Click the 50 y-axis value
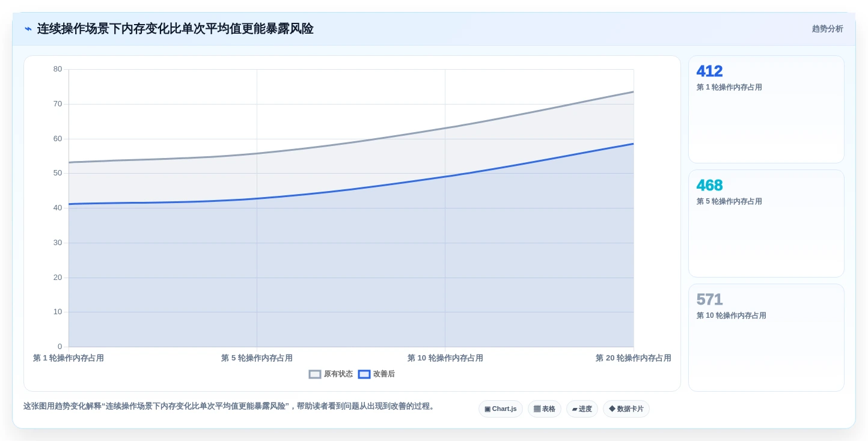 coord(58,173)
